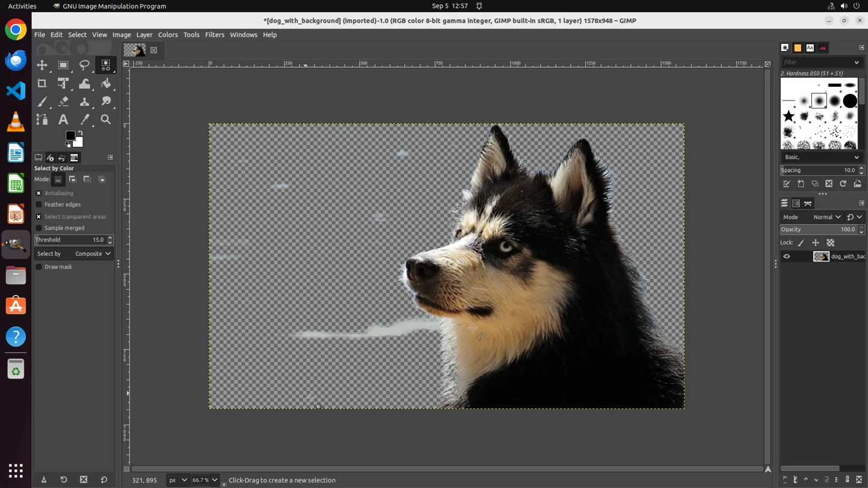Toggle Select transparent areas checkbox
Image resolution: width=868 pixels, height=488 pixels.
(39, 217)
